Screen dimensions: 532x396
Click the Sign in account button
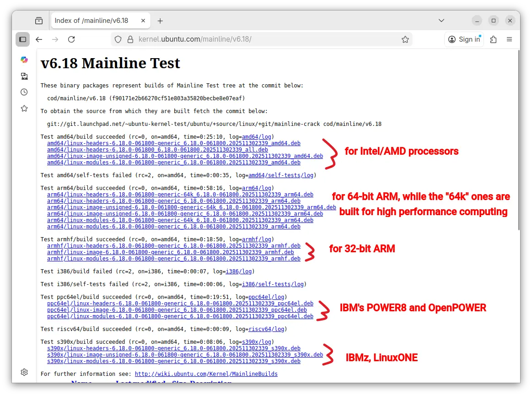(x=464, y=39)
